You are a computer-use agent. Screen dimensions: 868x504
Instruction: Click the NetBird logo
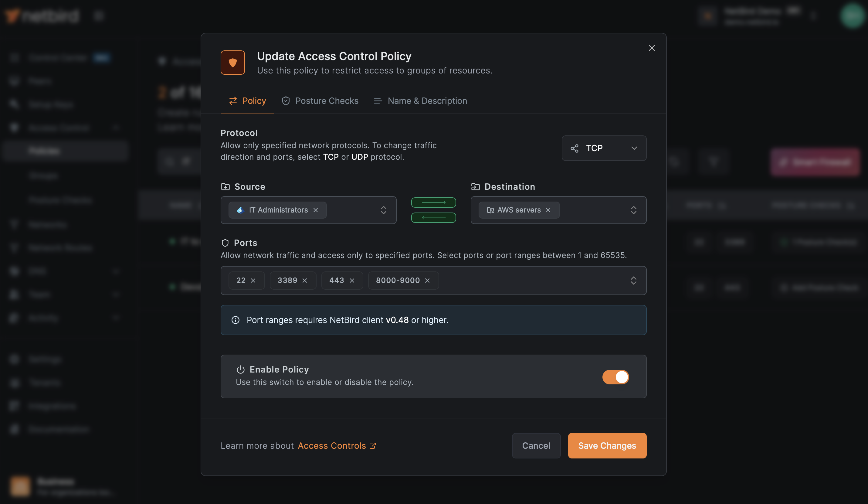[x=41, y=15]
